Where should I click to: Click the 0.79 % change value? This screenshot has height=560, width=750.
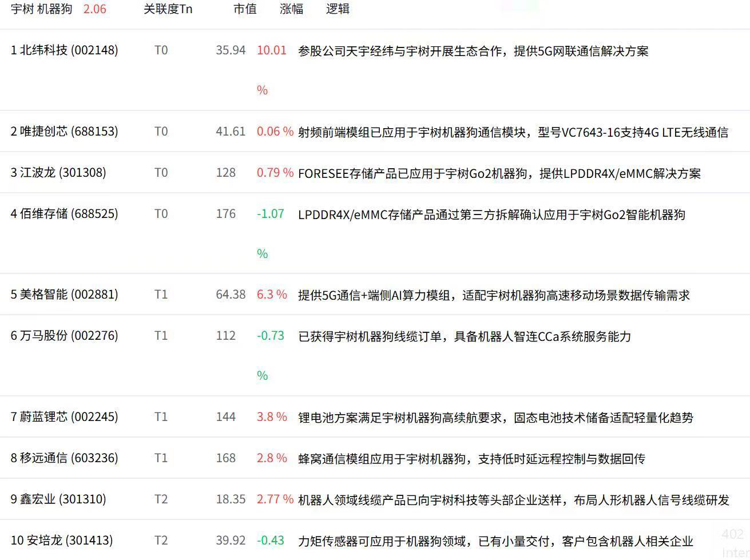coord(275,173)
